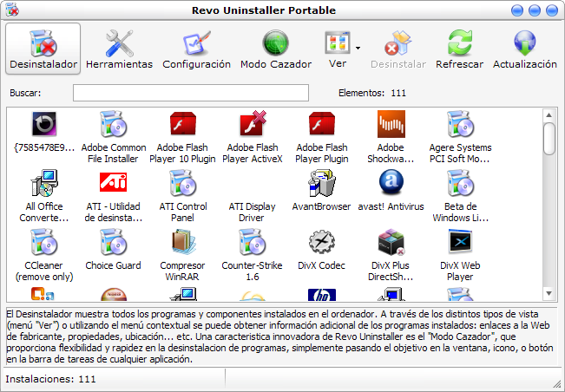The height and width of the screenshot is (392, 565).
Task: Click the Refrescar refresh button
Action: pyautogui.click(x=459, y=49)
